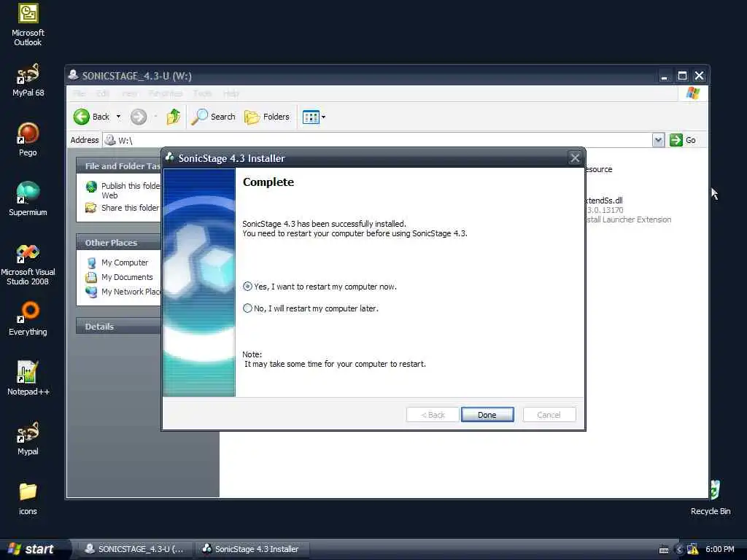Toggle Folders pane in Explorer toolbar
This screenshot has width=747, height=560.
click(267, 117)
